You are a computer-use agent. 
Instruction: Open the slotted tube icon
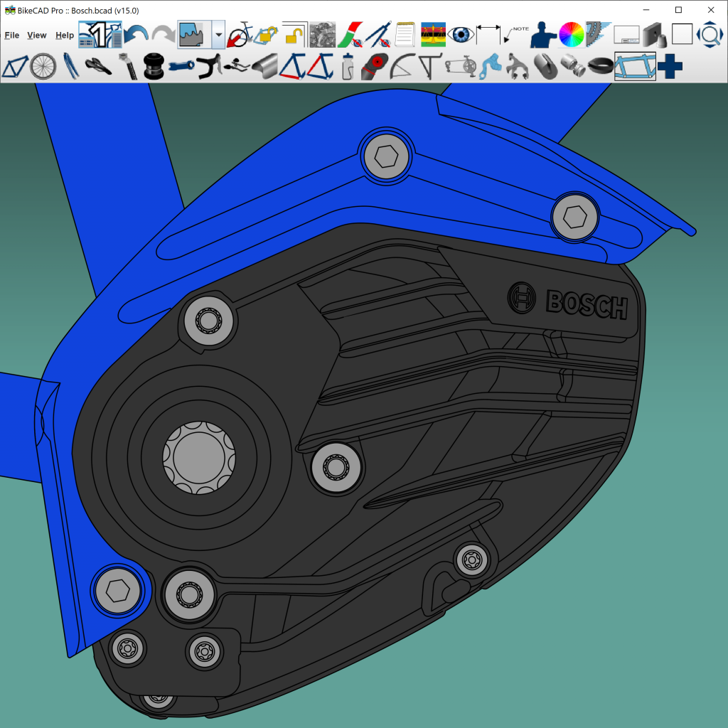(x=545, y=67)
